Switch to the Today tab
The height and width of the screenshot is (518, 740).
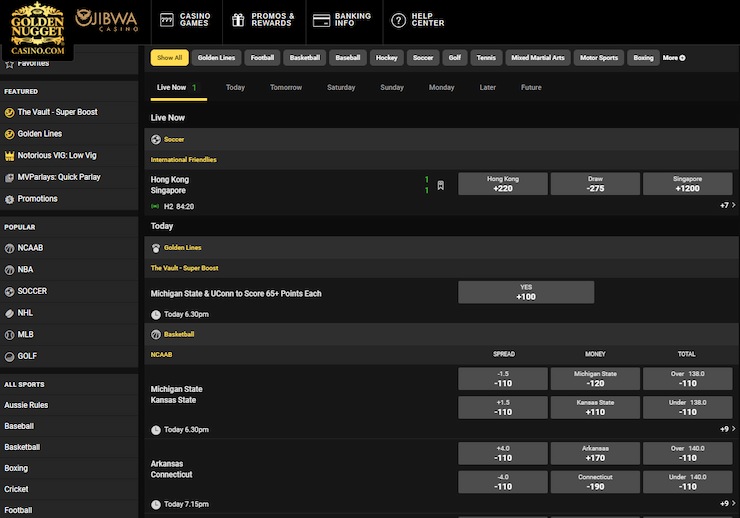pos(235,88)
